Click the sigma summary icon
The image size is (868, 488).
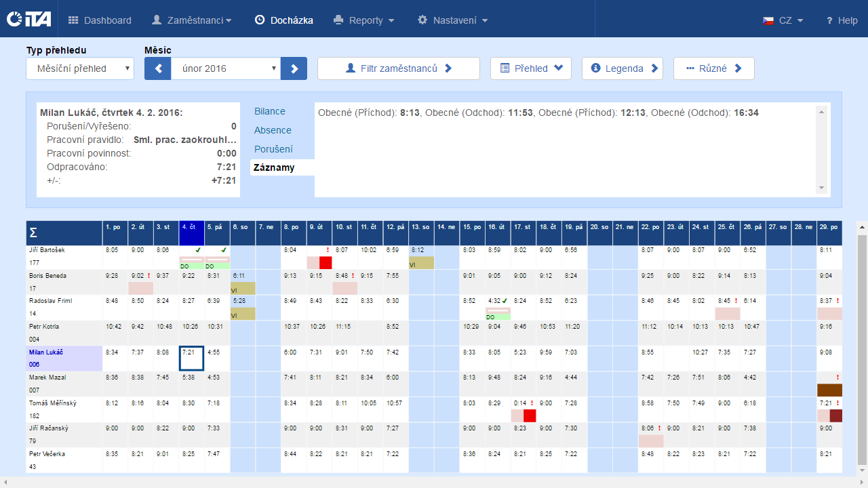point(33,233)
